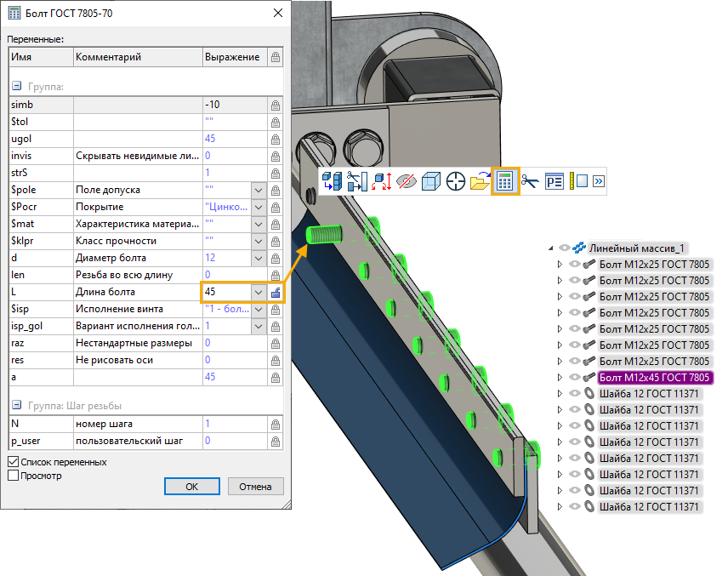
Task: Select 'Болт M12x45 ГОСТ 7805' in tree
Action: (x=655, y=377)
